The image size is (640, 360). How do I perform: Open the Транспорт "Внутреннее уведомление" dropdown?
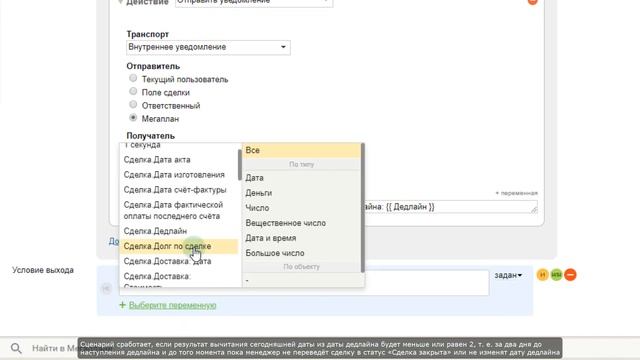208,47
